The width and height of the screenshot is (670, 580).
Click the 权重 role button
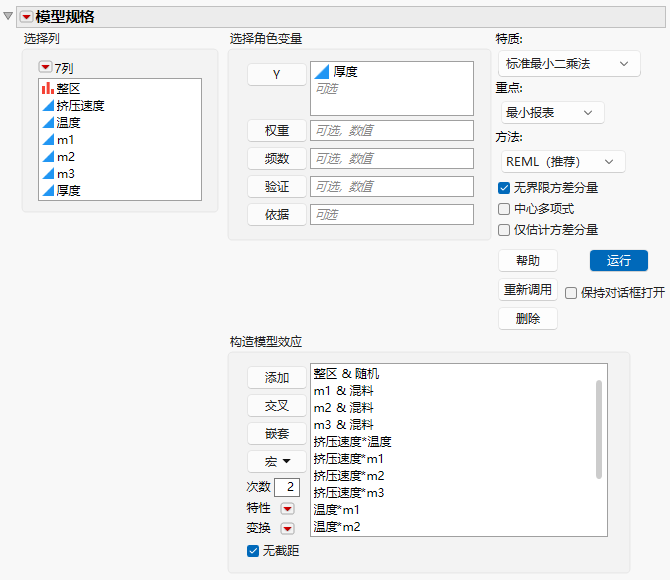(276, 130)
